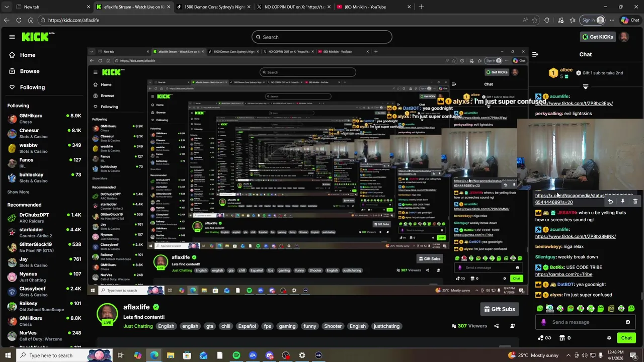The height and width of the screenshot is (362, 644).
Task: Click the Shooter stream tag
Action: point(333,326)
